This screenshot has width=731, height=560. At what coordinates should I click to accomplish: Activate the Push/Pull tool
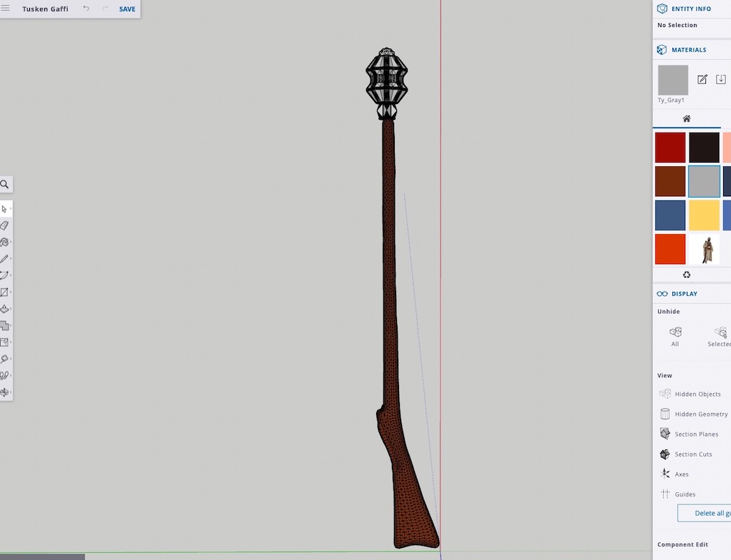[5, 309]
